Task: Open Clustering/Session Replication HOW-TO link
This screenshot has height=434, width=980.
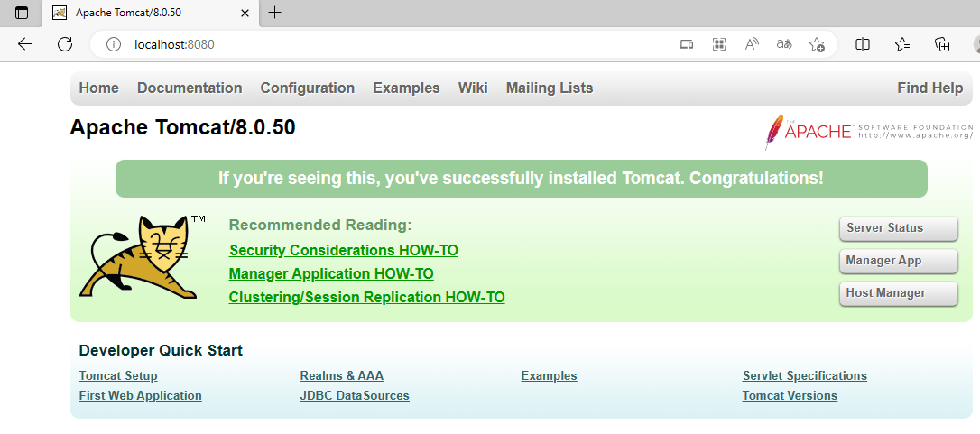Action: (367, 297)
